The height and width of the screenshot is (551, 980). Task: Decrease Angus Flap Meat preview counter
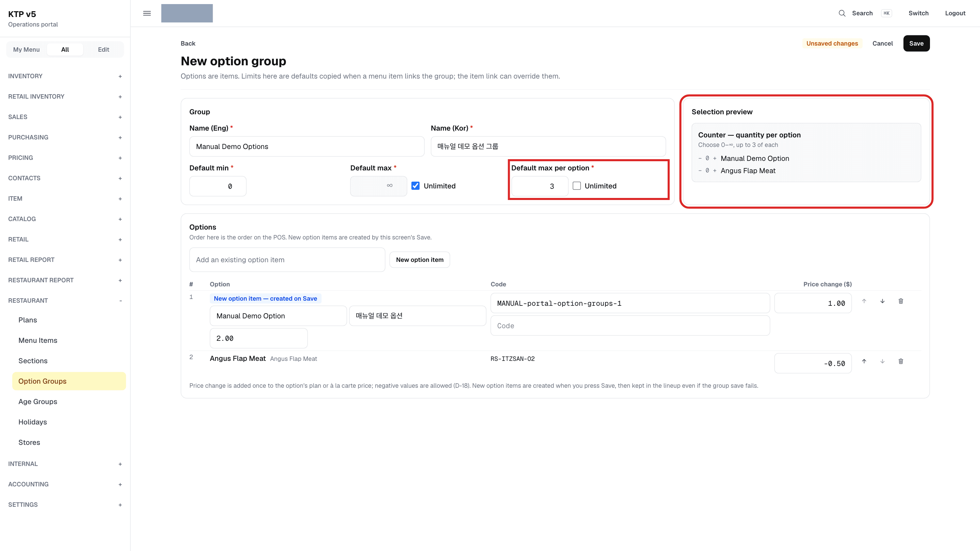coord(700,171)
